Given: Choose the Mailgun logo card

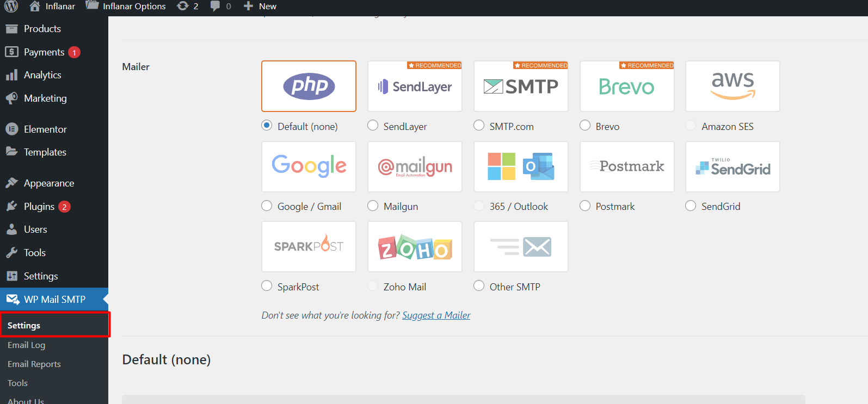Looking at the screenshot, I should click(x=415, y=166).
